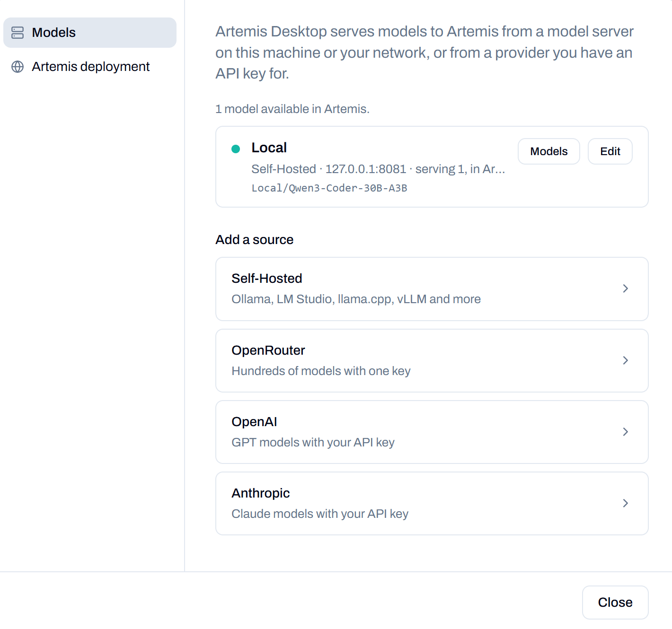This screenshot has height=629, width=672.
Task: Expand the OpenAI source chevron
Action: pyautogui.click(x=626, y=432)
